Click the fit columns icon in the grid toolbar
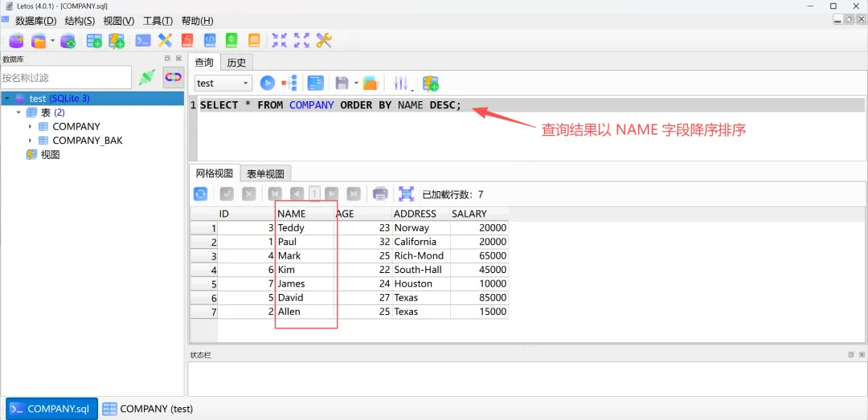This screenshot has height=420, width=868. pyautogui.click(x=407, y=194)
